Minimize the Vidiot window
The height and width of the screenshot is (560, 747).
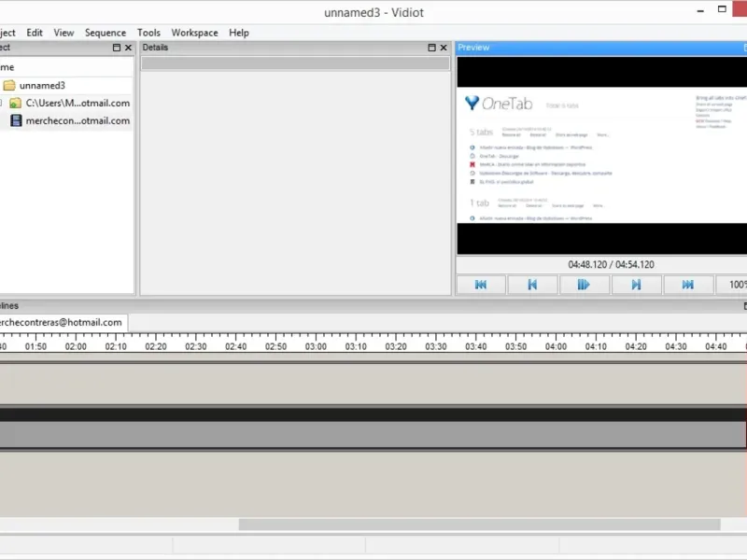pos(700,10)
